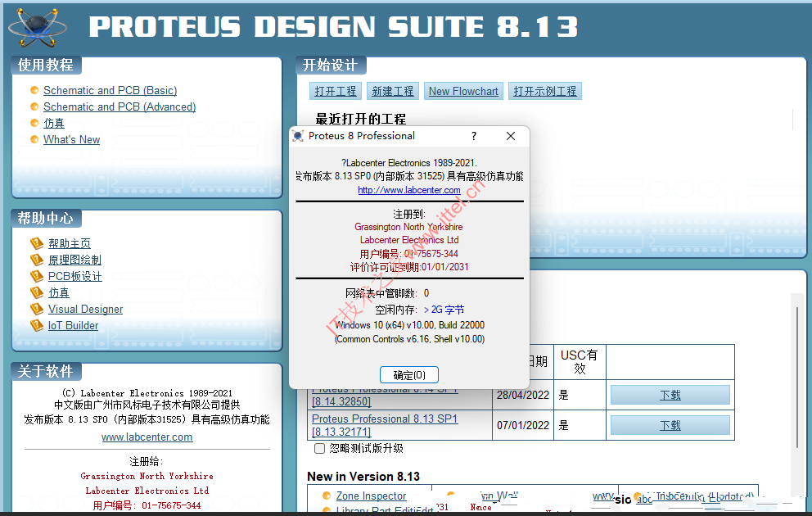This screenshot has height=516, width=812.
Task: Click the 打开工程 button
Action: [x=336, y=91]
